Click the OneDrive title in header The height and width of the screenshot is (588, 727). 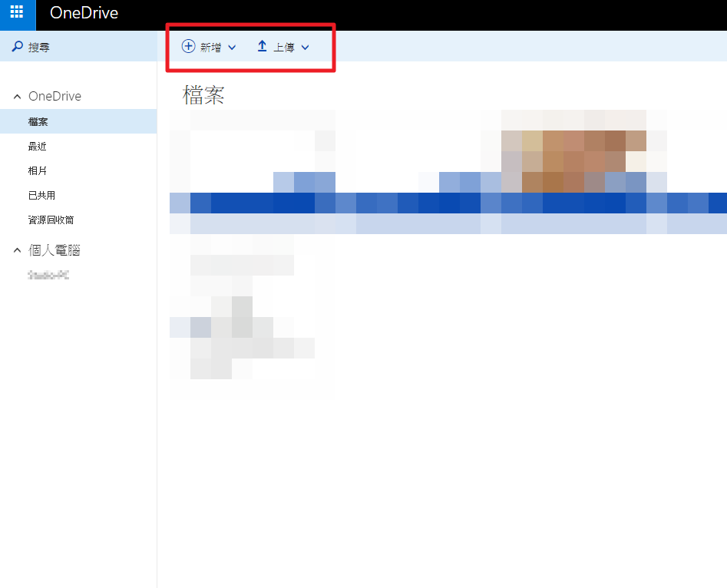[x=84, y=13]
